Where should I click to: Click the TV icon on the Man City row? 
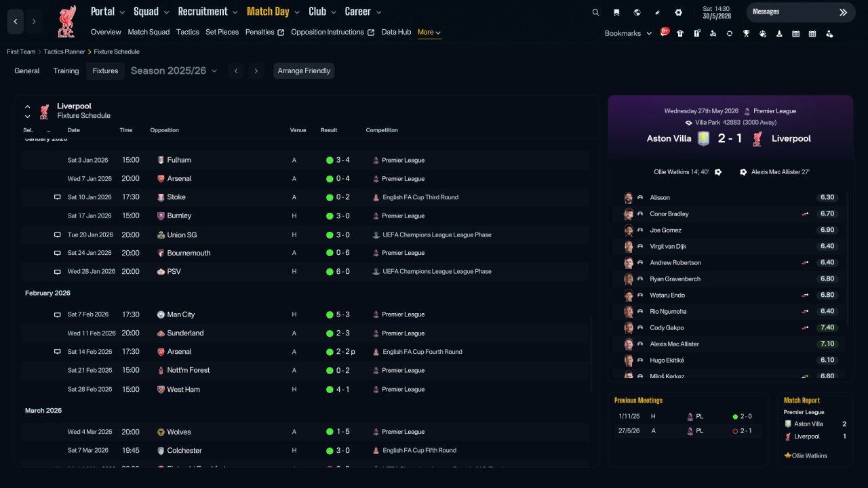click(x=58, y=314)
